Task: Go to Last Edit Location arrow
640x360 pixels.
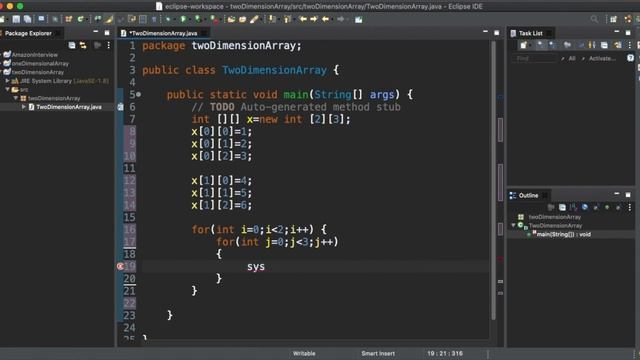Action: pos(303,19)
